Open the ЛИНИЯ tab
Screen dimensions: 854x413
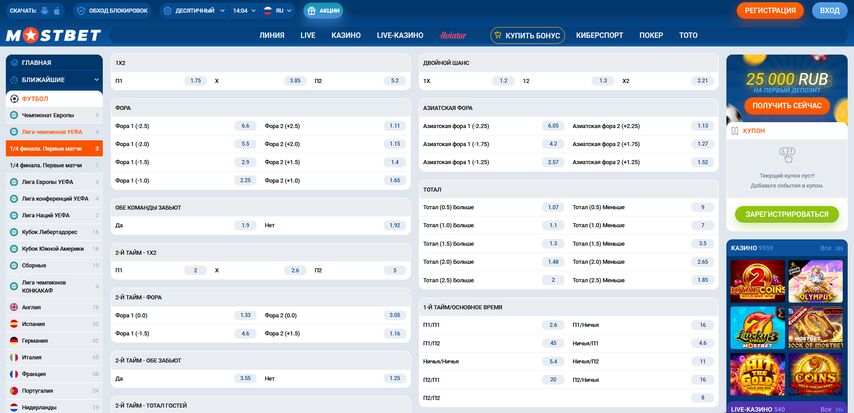[x=272, y=35]
